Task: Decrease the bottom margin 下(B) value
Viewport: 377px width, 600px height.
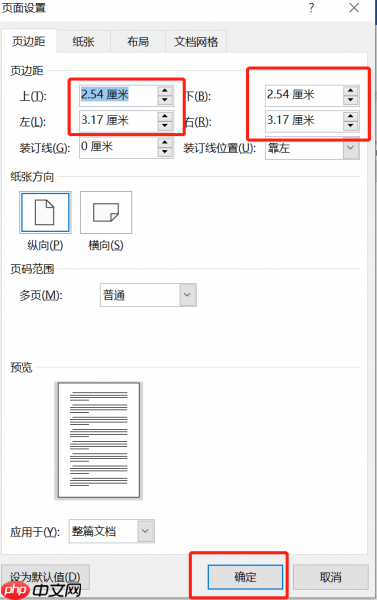Action: tap(351, 100)
